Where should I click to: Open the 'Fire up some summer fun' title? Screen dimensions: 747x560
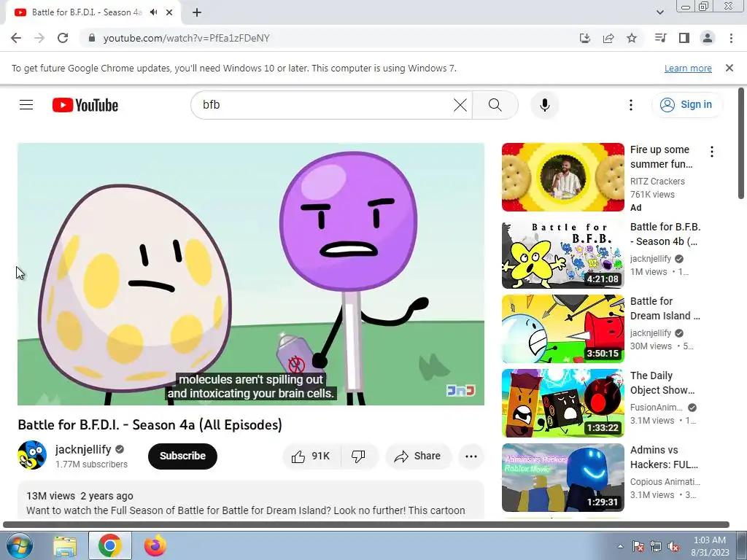click(x=661, y=157)
